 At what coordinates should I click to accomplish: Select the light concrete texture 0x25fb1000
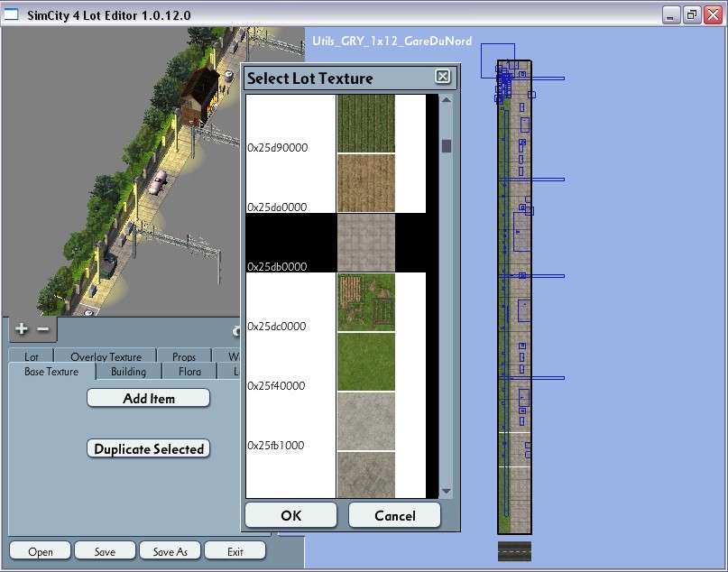point(366,421)
